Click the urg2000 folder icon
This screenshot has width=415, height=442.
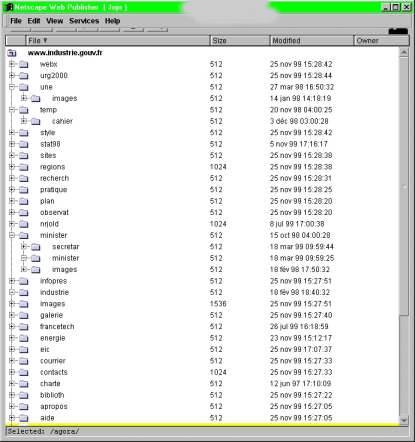click(x=24, y=76)
